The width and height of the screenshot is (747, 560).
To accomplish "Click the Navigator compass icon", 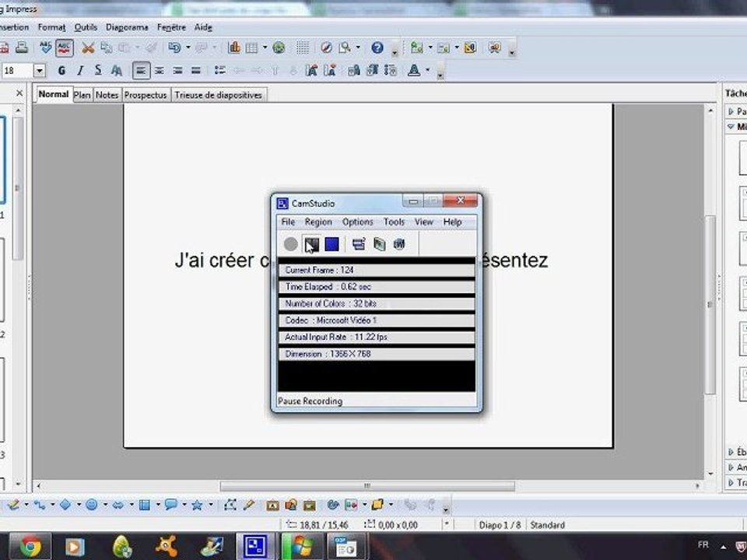I will tap(326, 47).
